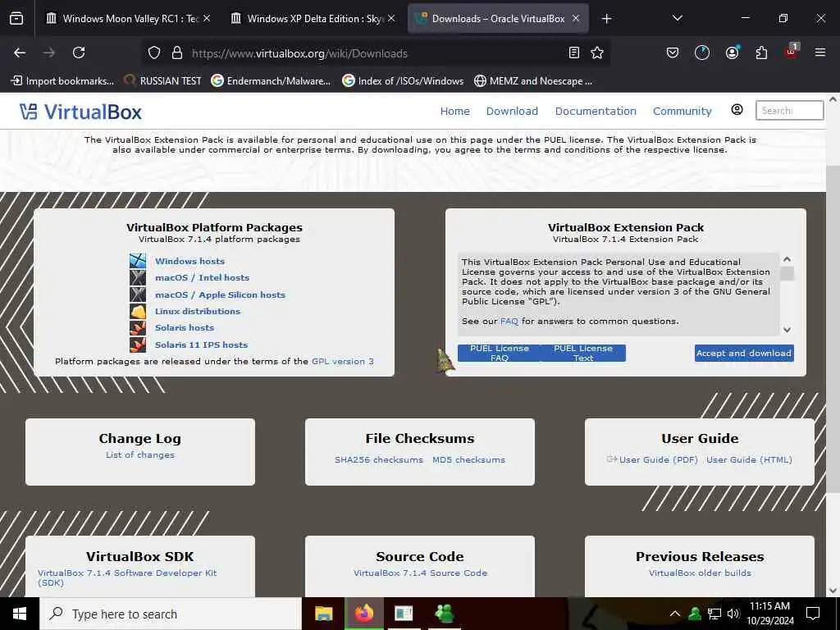Bookmark this page with the star icon

point(597,52)
